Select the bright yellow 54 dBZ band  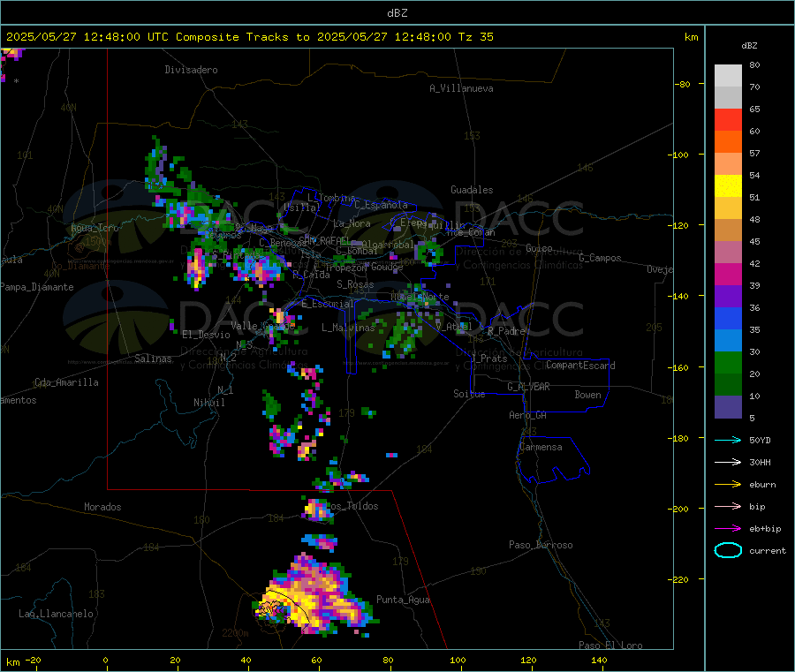click(x=728, y=186)
